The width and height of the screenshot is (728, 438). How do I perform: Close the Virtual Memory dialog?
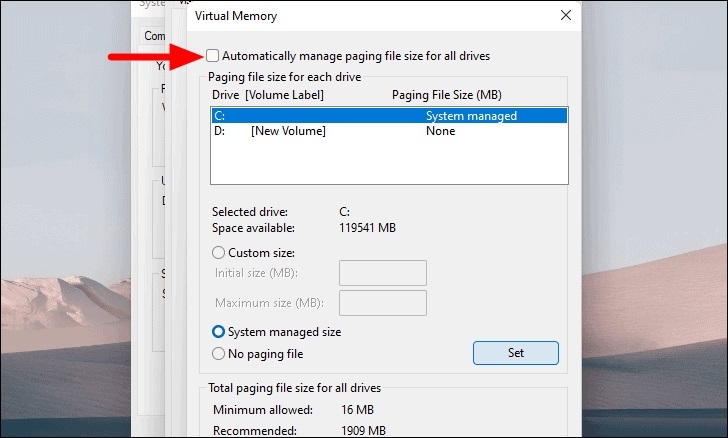point(566,16)
